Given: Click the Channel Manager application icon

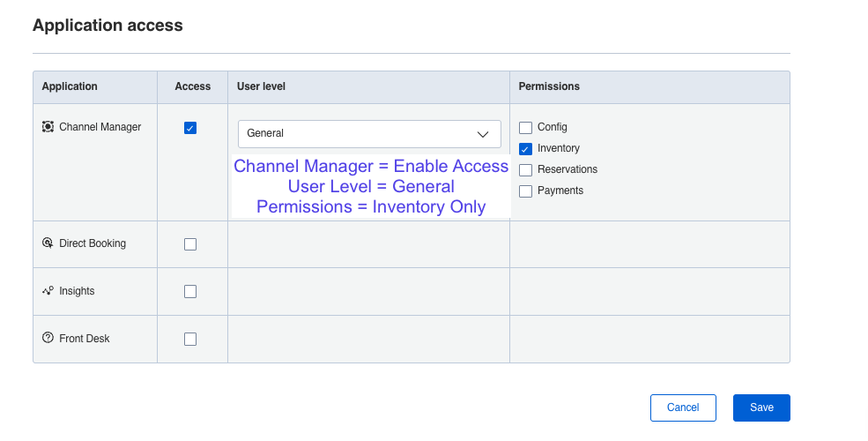Looking at the screenshot, I should pos(48,127).
